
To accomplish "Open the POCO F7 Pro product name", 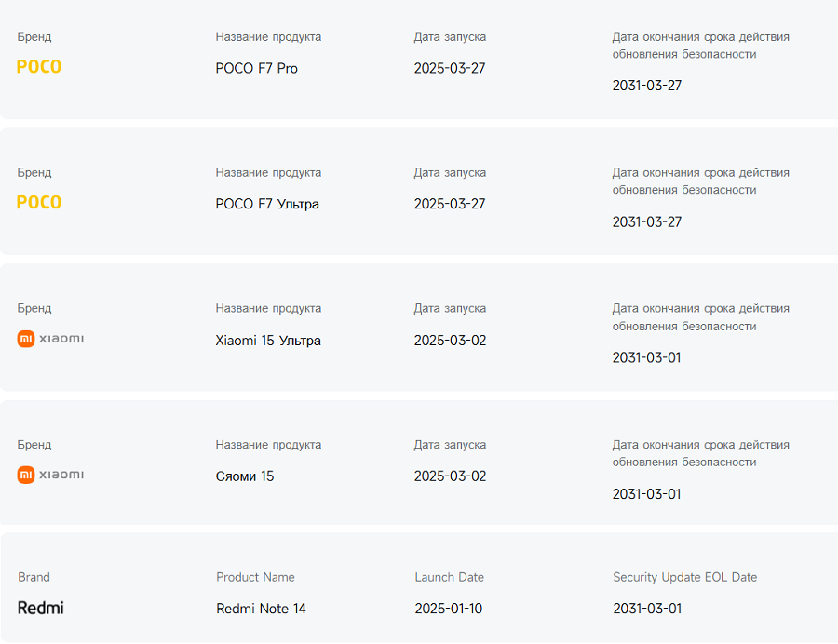I will click(x=257, y=68).
